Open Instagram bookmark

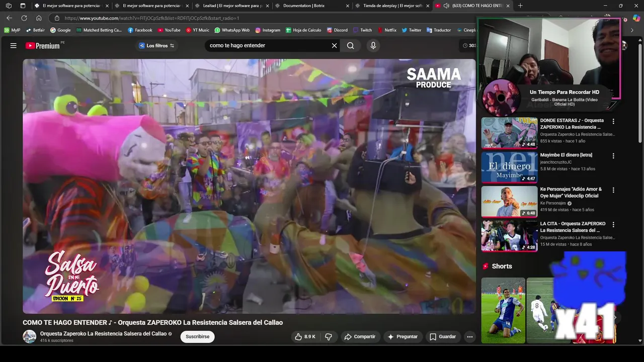coord(268,30)
